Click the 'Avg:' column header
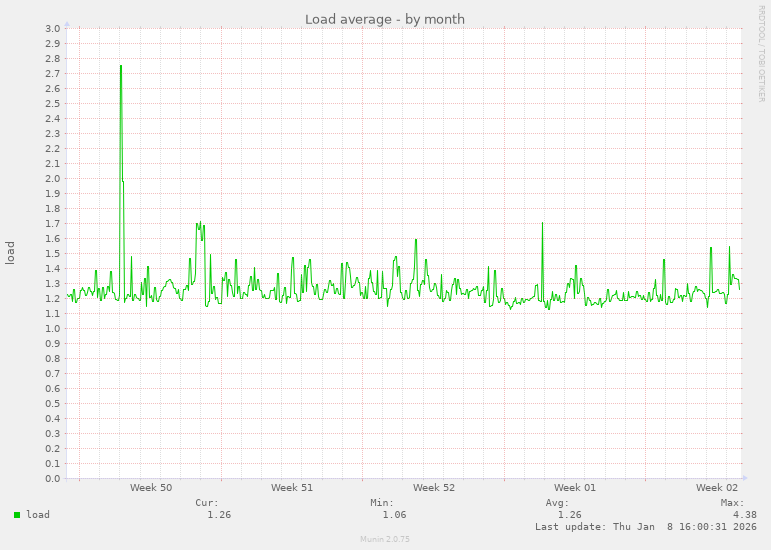The width and height of the screenshot is (771, 550). tap(557, 503)
